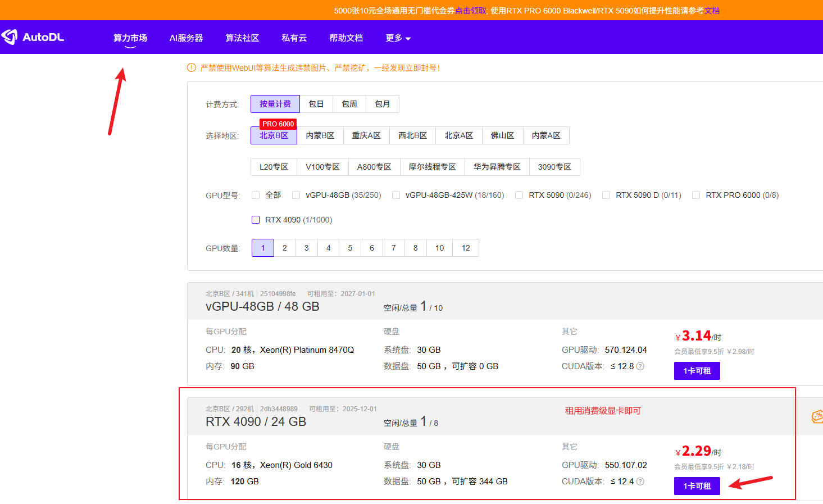Check the RTX 5090 D checkbox

(606, 195)
